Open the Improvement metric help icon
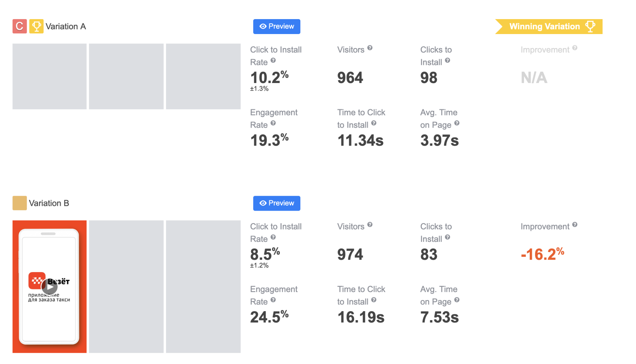 tap(575, 48)
